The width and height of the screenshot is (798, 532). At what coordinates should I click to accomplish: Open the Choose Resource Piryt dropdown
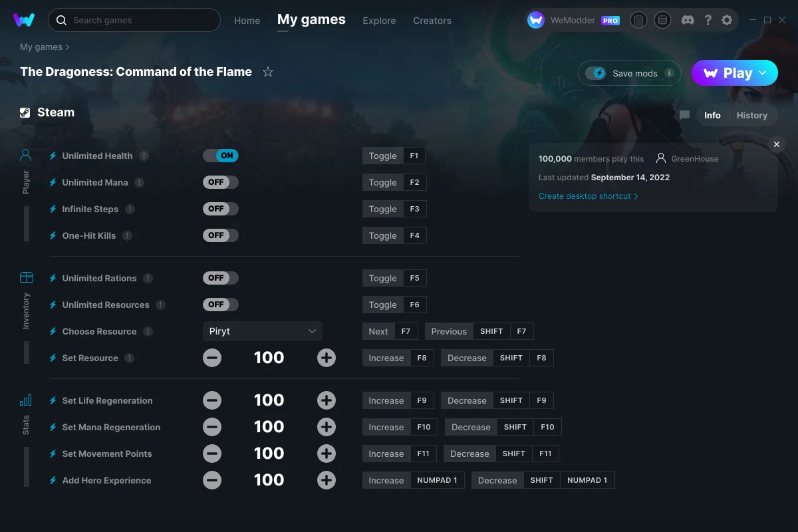[x=263, y=331]
